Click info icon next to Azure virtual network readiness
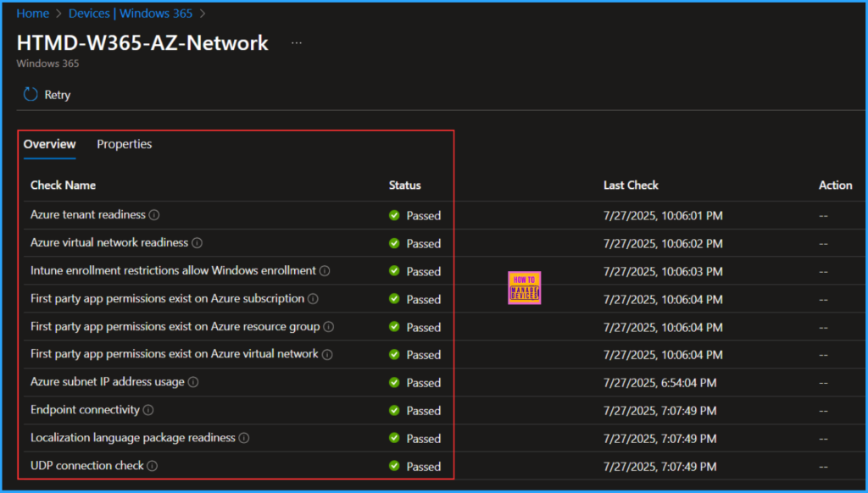Image resolution: width=868 pixels, height=493 pixels. [x=197, y=243]
